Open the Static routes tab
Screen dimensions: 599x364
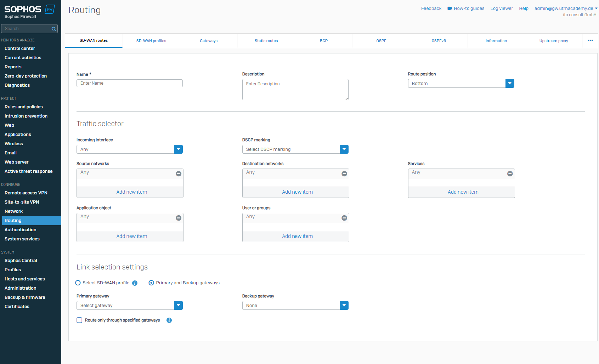(266, 41)
